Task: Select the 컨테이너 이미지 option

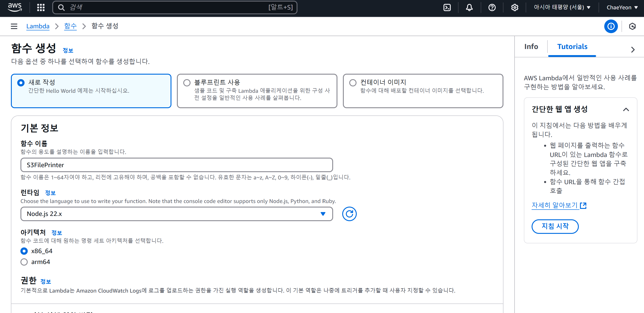Action: [x=352, y=83]
